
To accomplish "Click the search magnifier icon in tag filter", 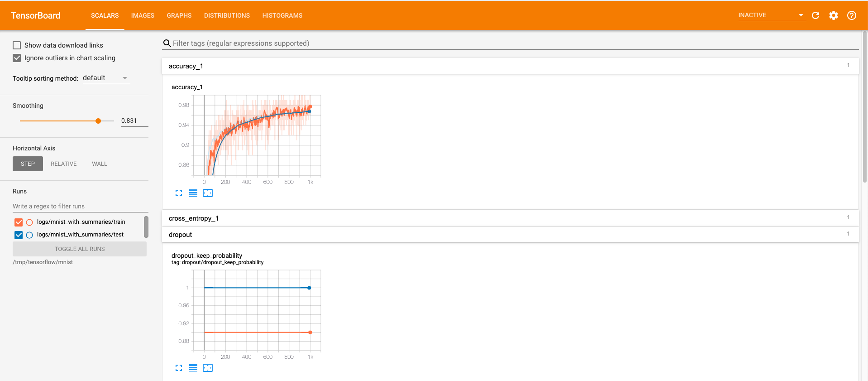I will pyautogui.click(x=167, y=43).
